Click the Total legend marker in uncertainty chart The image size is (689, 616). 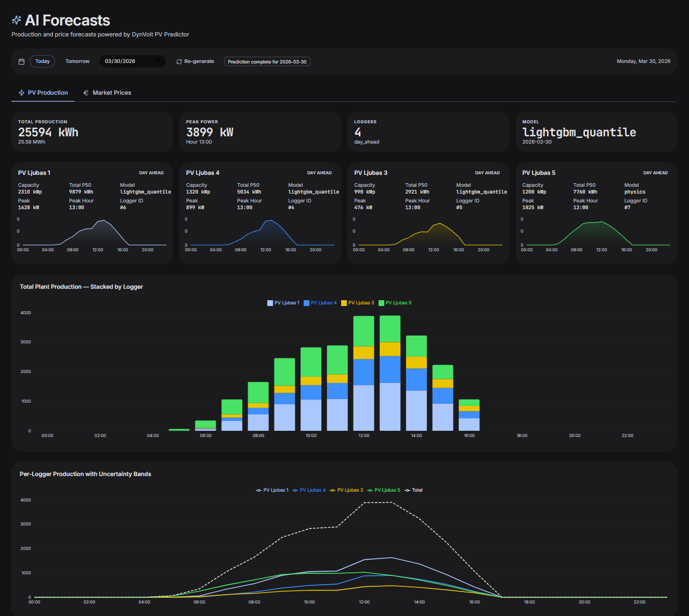407,490
